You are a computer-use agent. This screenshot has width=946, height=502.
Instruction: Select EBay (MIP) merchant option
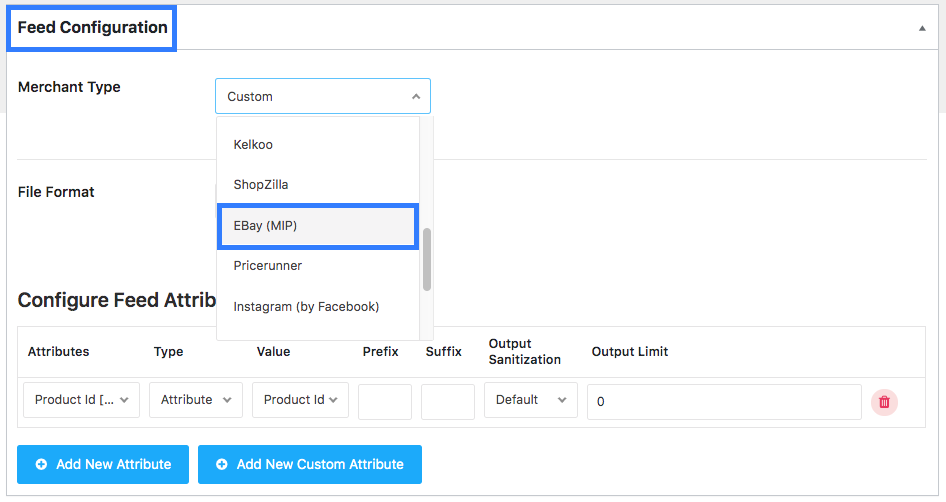pyautogui.click(x=318, y=226)
